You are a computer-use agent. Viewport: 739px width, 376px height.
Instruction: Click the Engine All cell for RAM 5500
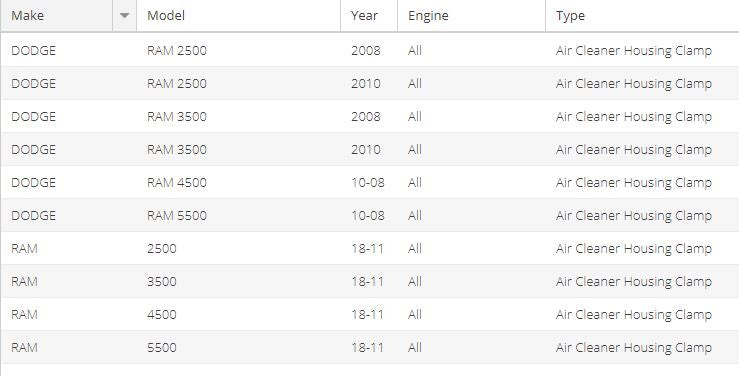point(415,215)
